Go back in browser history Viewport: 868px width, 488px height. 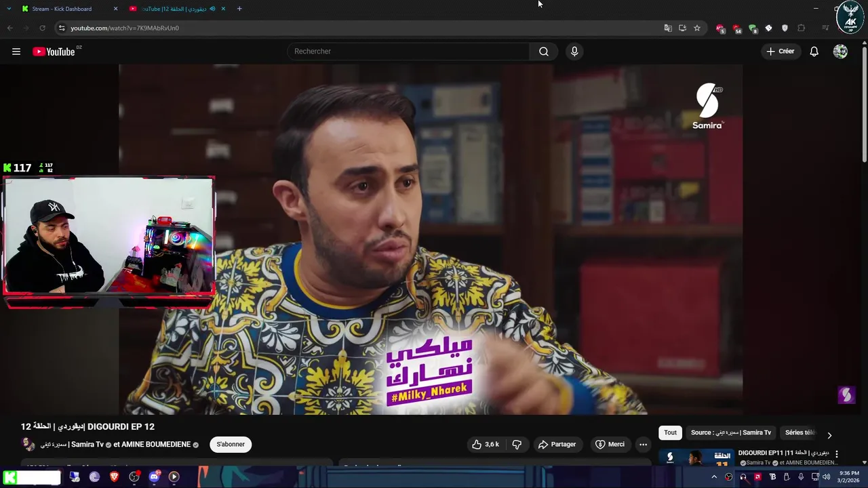click(9, 28)
